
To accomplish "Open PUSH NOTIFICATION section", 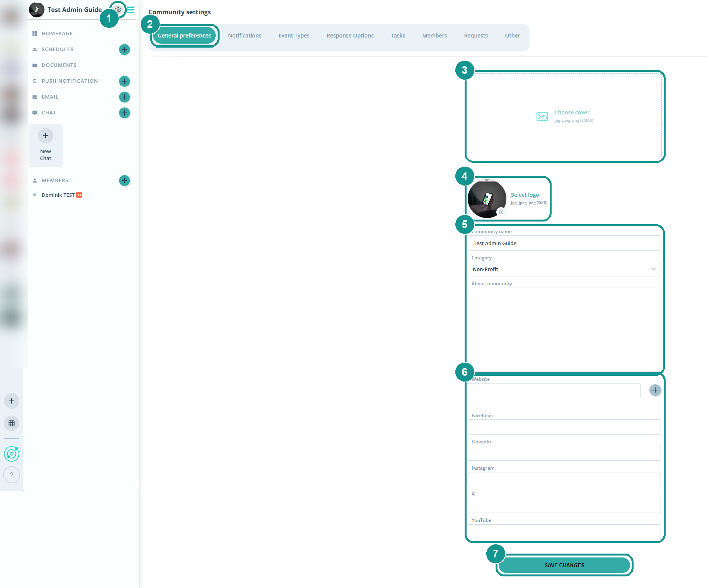I will pos(70,81).
